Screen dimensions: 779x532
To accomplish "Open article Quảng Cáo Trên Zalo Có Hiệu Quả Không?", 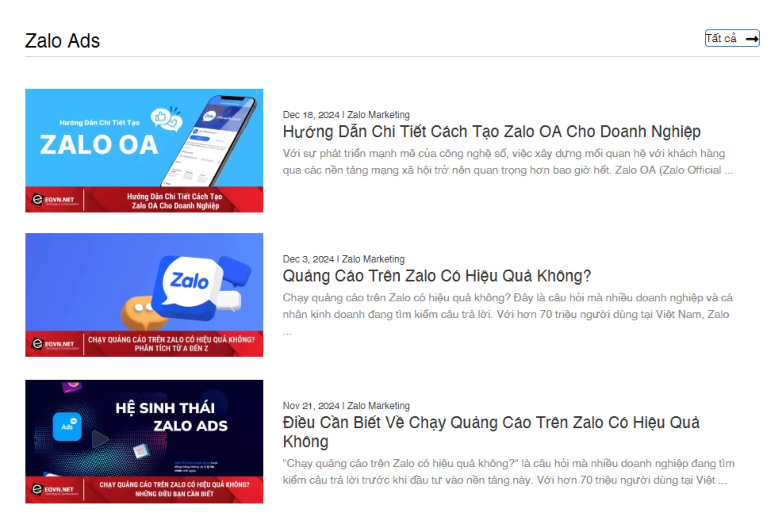I will 436,276.
